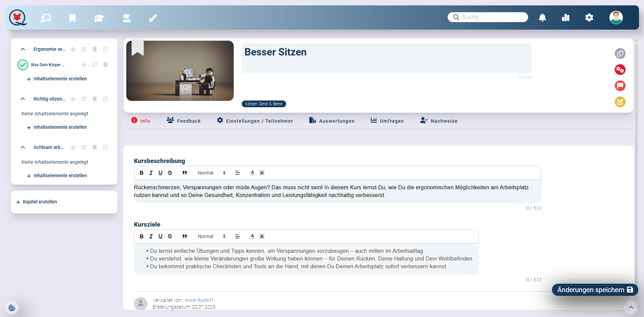Screen dimensions: 644x317
Task: Open text alignment dropdown in Kursbeschreibung
Action: [x=238, y=173]
